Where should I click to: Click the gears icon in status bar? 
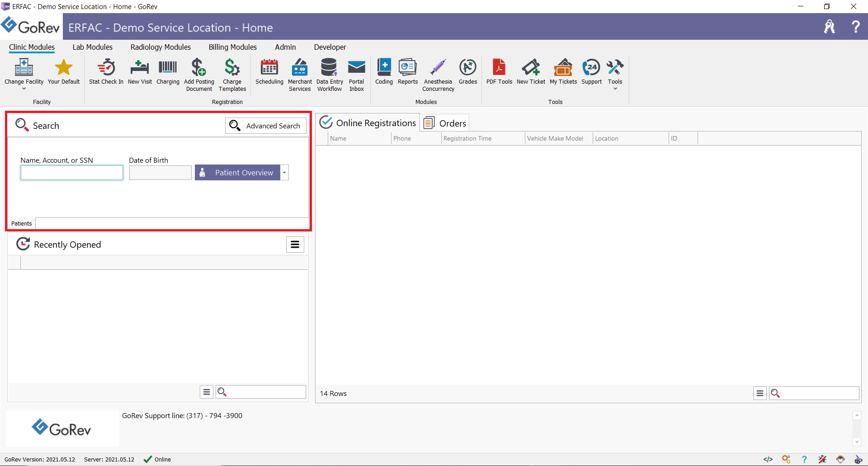point(786,459)
